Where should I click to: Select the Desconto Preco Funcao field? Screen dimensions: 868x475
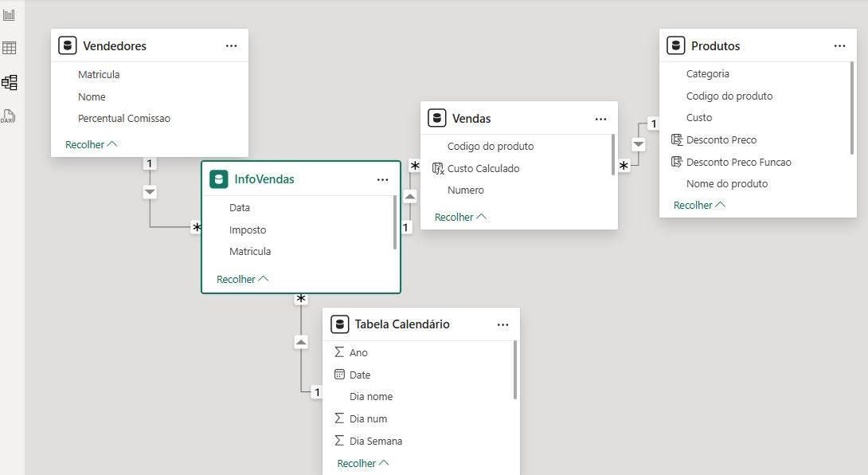point(738,162)
